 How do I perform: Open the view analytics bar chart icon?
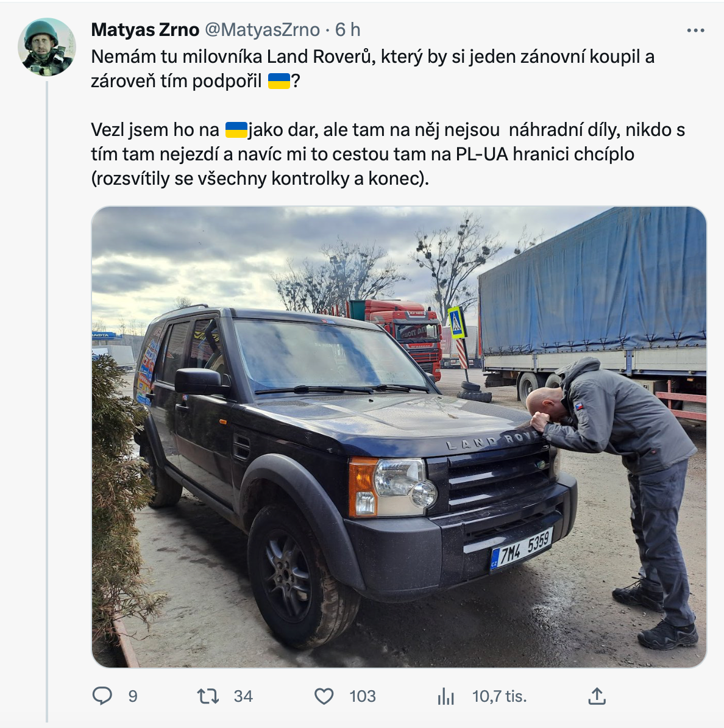(445, 696)
